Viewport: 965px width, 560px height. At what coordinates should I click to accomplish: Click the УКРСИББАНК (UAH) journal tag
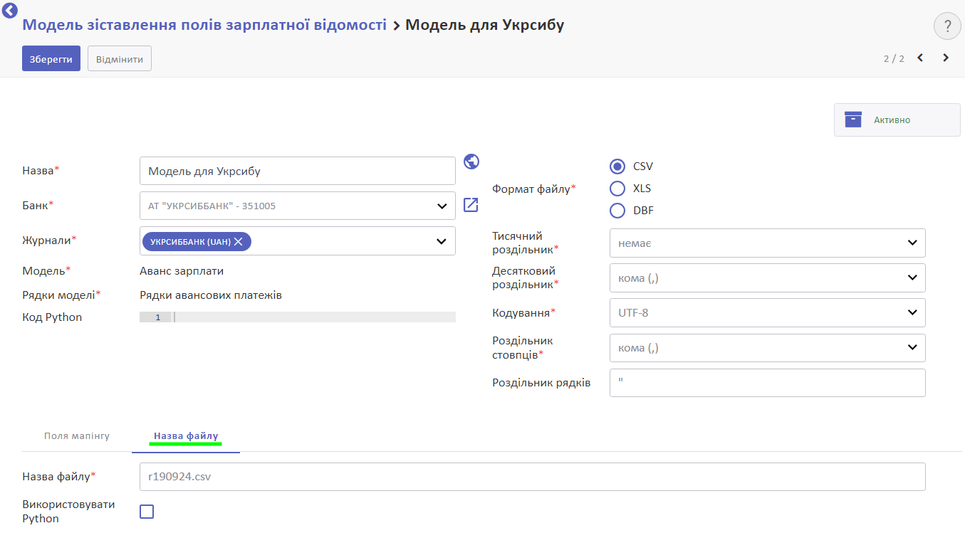[x=197, y=241]
